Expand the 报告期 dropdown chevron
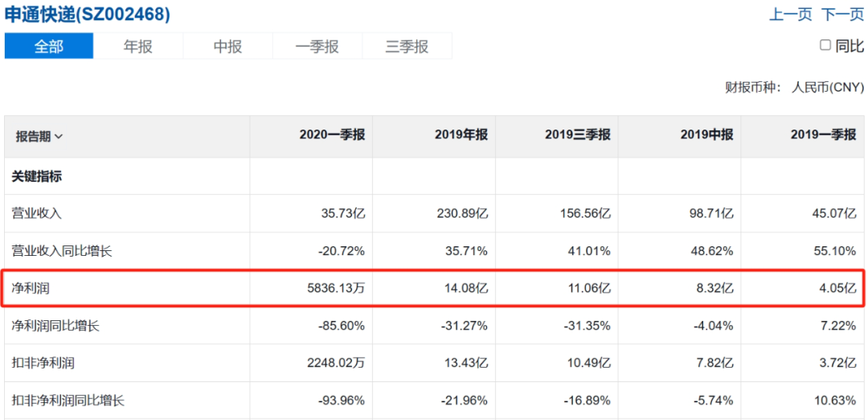The height and width of the screenshot is (420, 868). (x=59, y=137)
